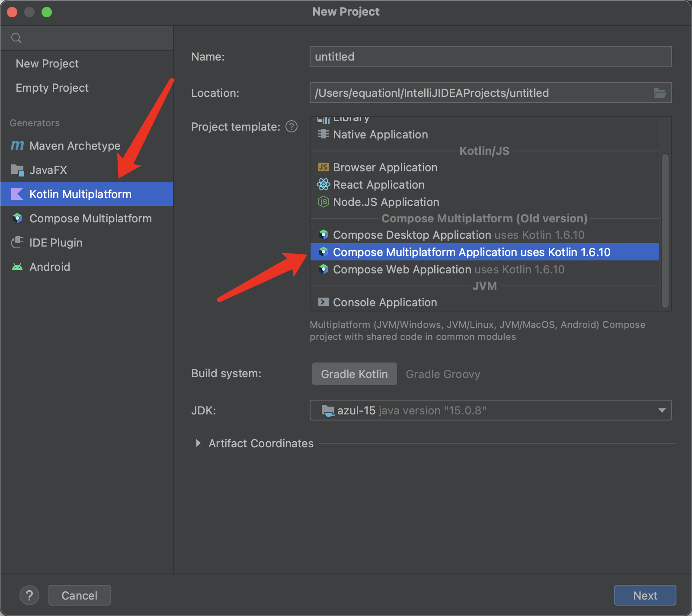Choose JavaFX generator
Image resolution: width=692 pixels, height=616 pixels.
coord(86,170)
